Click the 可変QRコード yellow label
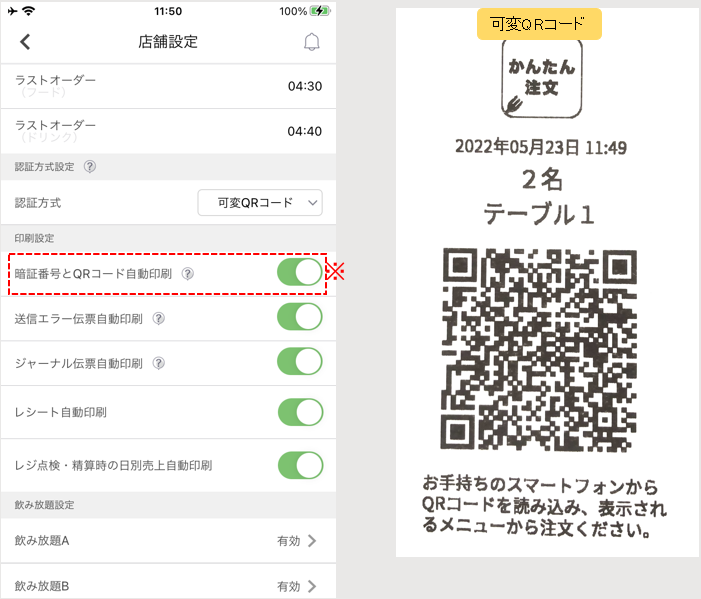 coord(539,24)
